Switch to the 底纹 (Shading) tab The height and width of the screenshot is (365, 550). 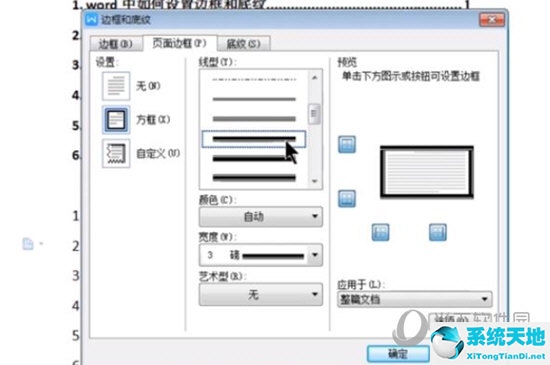pyautogui.click(x=243, y=44)
